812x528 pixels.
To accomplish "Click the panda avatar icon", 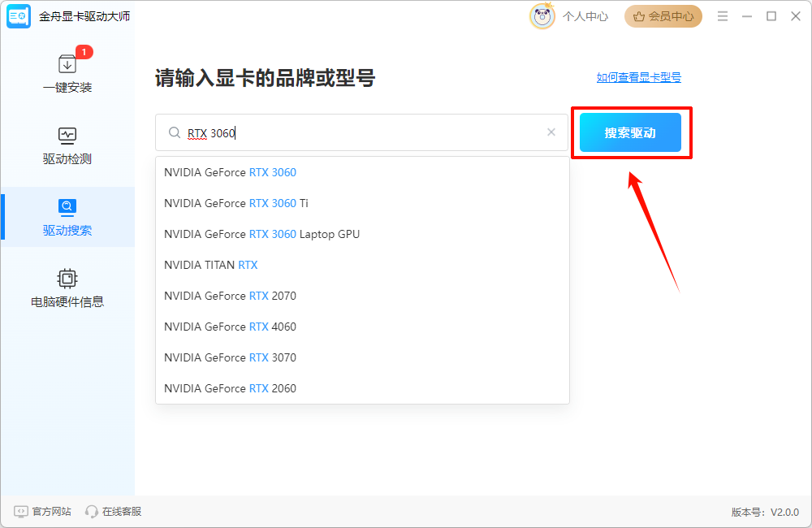I will click(x=542, y=16).
